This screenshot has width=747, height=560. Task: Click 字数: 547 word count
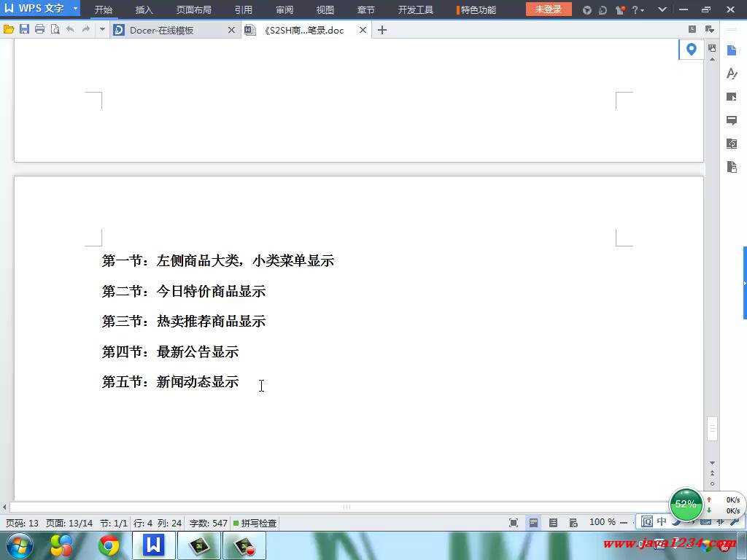(208, 523)
